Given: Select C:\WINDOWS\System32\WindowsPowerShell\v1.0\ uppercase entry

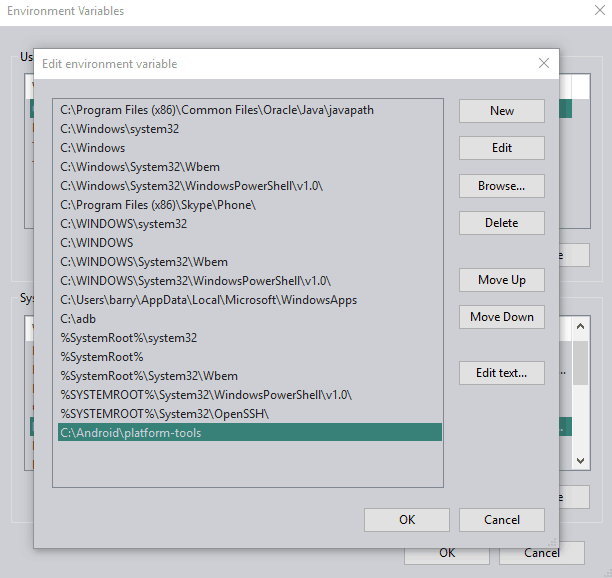Looking at the screenshot, I should [250, 281].
